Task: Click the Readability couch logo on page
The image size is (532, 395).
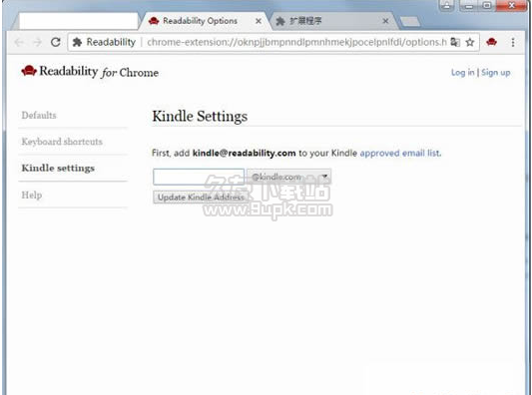Action: pyautogui.click(x=29, y=71)
